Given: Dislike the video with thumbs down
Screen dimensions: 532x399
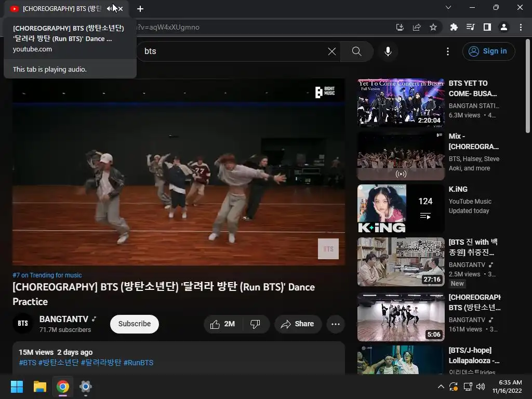Looking at the screenshot, I should tap(255, 324).
